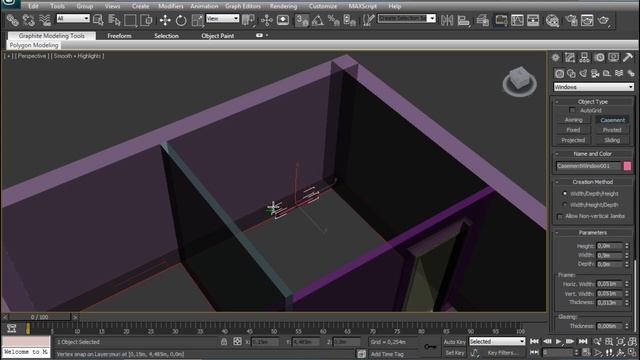Click the Select and Manipulate icon
The width and height of the screenshot is (640, 360).
point(267,20)
